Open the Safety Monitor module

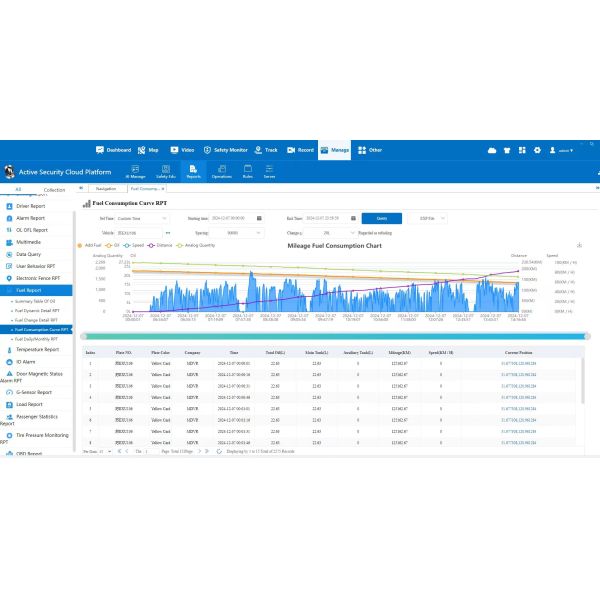click(225, 149)
